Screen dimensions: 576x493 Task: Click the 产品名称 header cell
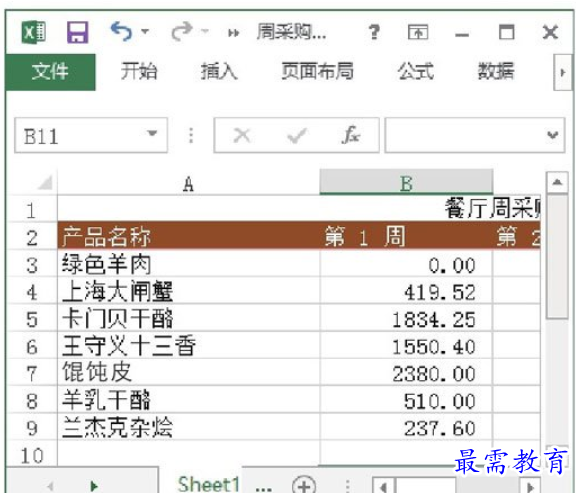[188, 236]
